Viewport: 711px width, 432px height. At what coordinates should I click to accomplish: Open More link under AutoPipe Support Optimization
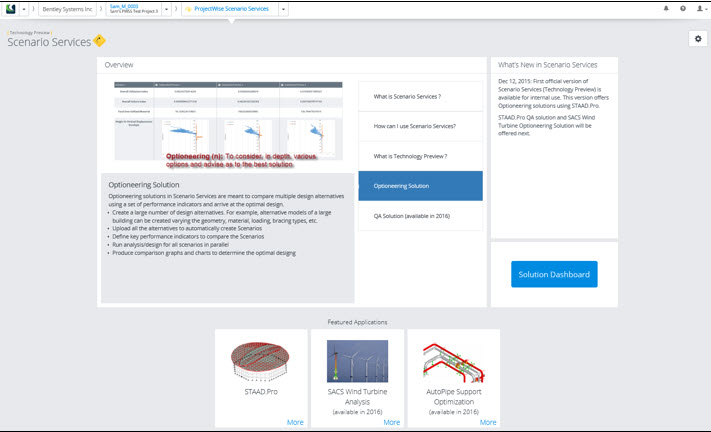488,422
